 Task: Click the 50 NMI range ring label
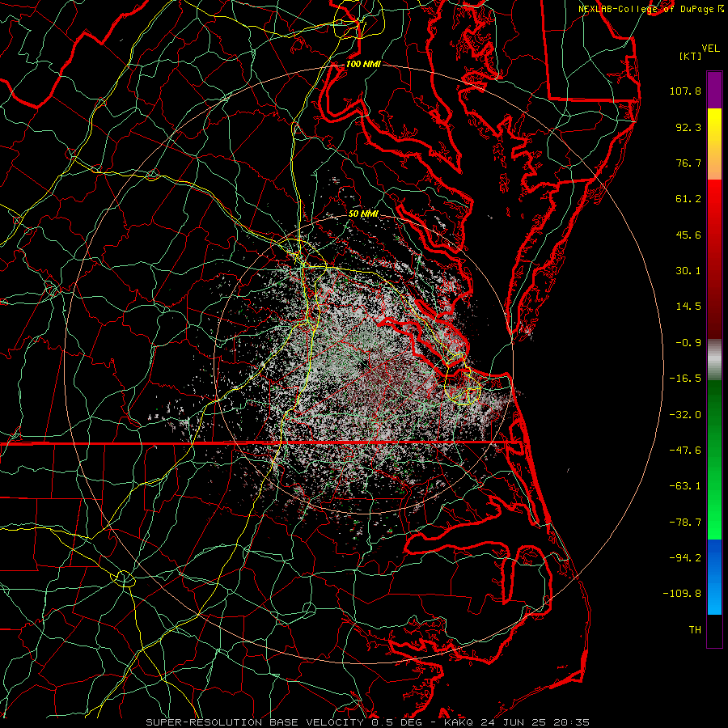[x=363, y=214]
